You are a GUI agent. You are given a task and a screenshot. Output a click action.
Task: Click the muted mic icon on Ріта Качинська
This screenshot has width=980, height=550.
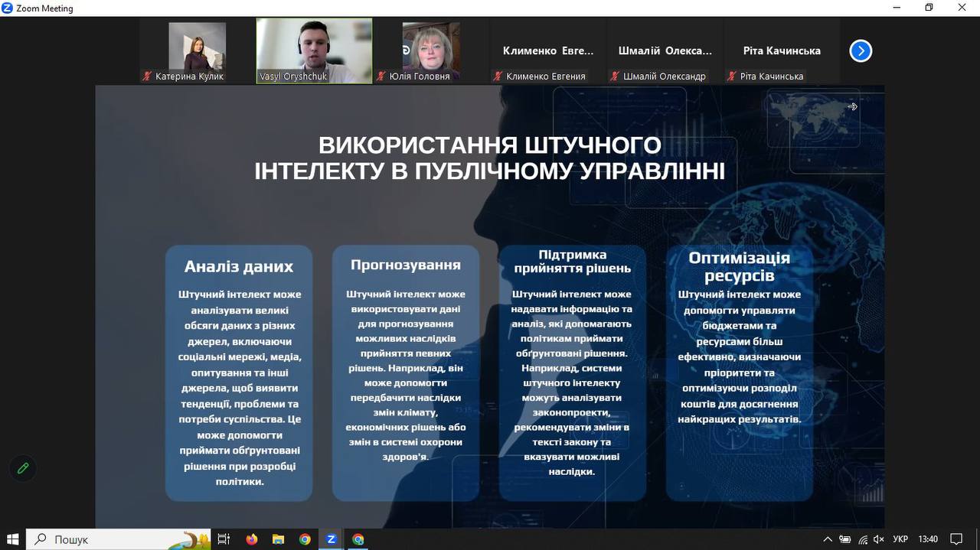732,76
